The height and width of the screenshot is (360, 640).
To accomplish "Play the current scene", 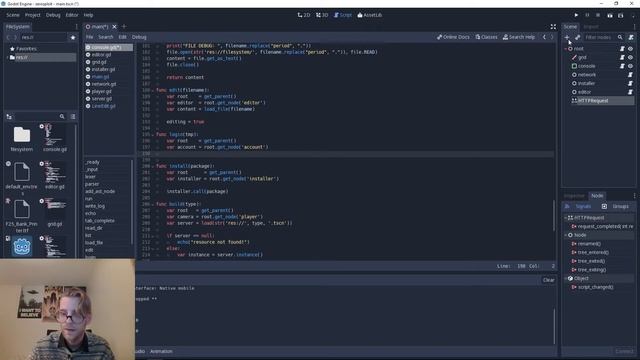I will [610, 15].
